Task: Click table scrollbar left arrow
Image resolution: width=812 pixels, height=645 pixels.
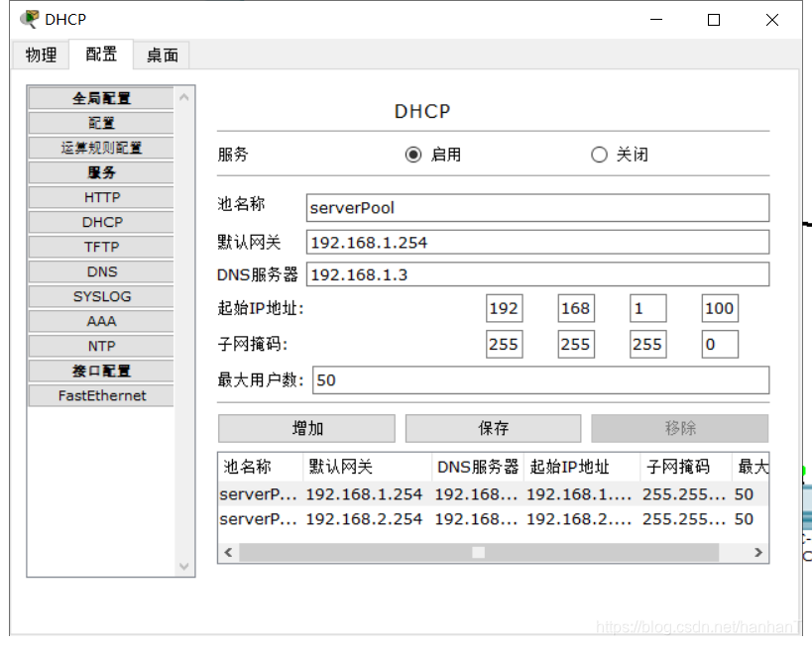Action: click(228, 552)
